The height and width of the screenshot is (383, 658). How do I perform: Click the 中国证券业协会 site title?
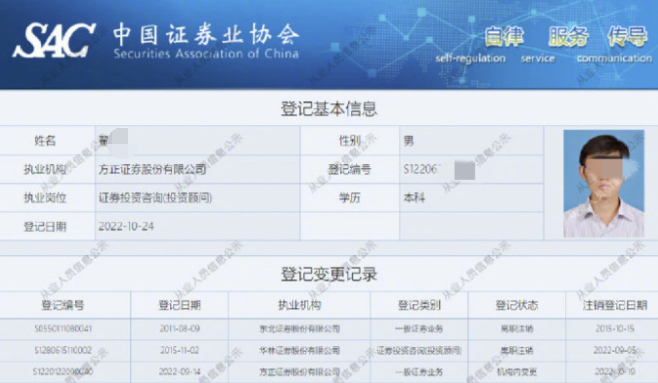coord(206,34)
